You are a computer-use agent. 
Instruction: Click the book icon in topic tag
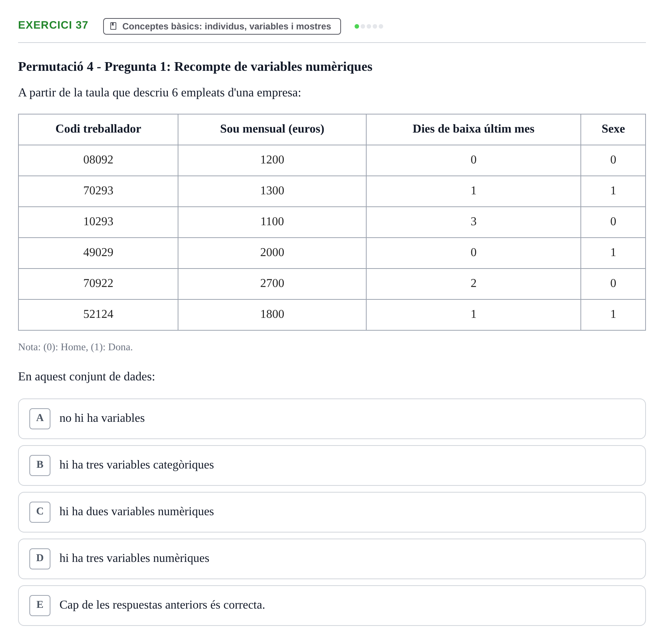point(113,26)
